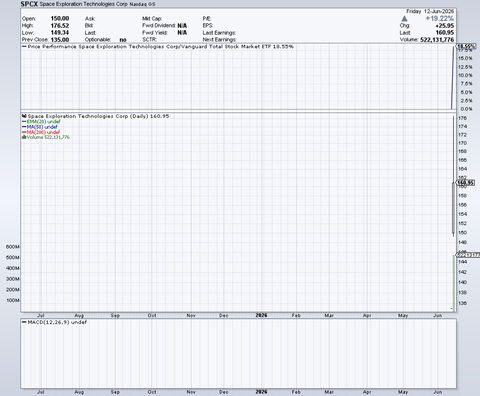
Task: Click the EPS label
Action: coord(208,26)
